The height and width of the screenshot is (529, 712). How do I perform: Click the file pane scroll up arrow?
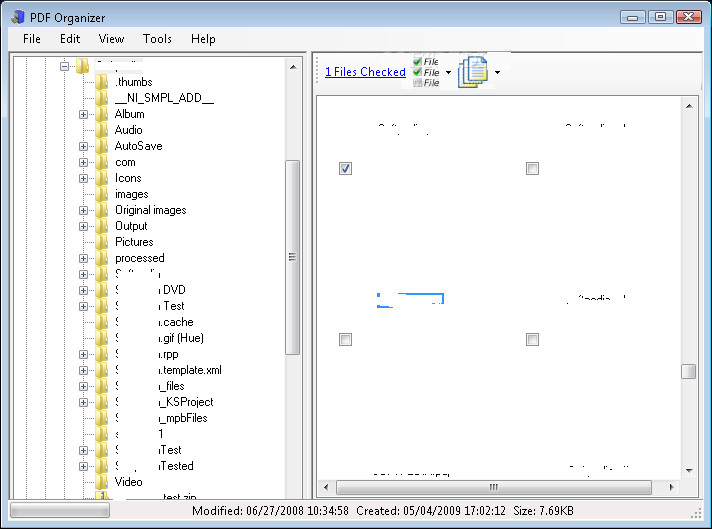689,106
